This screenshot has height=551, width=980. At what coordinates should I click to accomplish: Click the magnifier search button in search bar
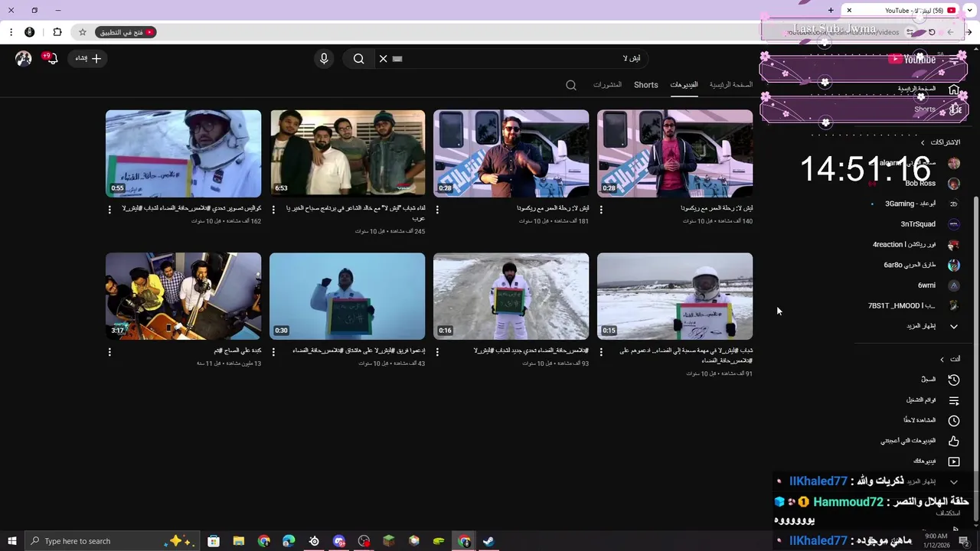[358, 59]
